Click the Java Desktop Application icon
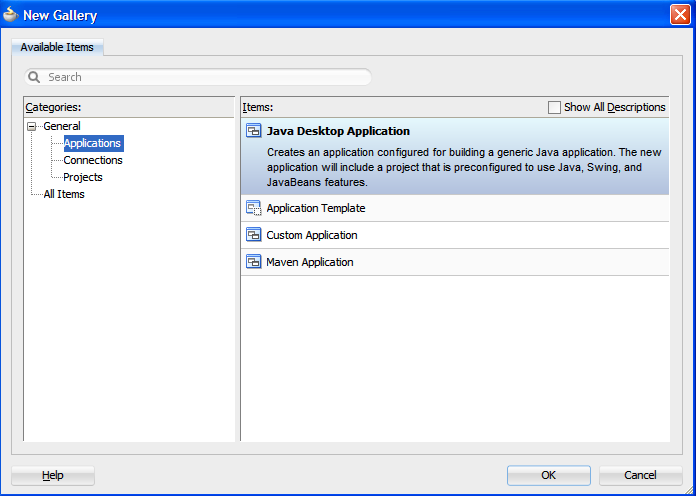Screen dimensions: 696x496 [x=254, y=131]
